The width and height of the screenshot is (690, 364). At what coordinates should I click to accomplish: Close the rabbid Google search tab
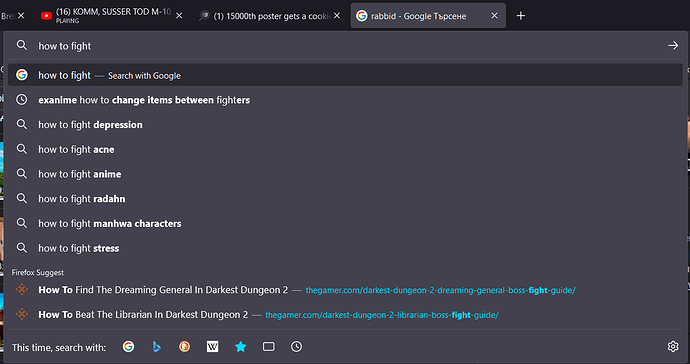coord(494,16)
